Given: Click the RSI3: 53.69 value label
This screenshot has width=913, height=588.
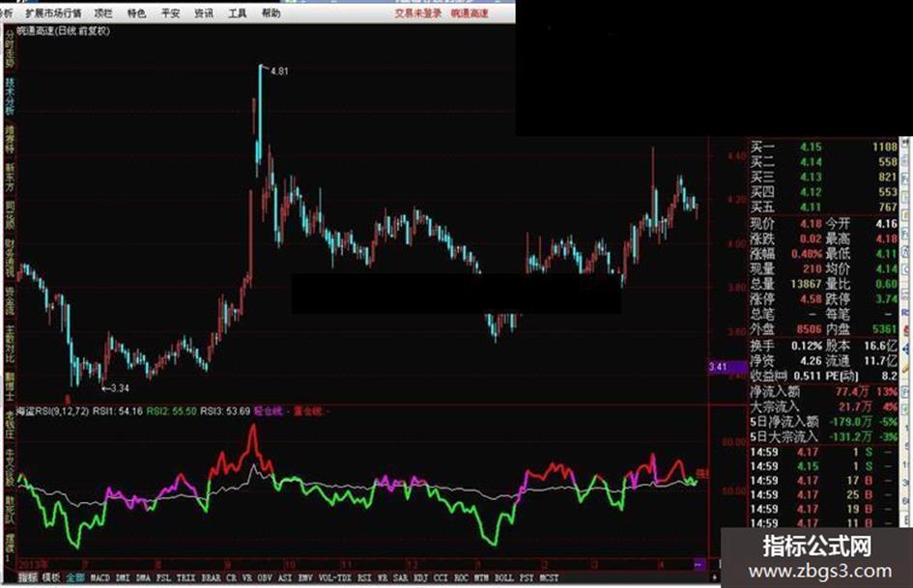Looking at the screenshot, I should [x=225, y=411].
